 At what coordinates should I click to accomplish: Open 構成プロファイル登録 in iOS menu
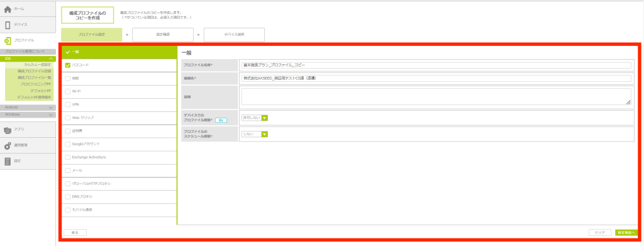[34, 71]
